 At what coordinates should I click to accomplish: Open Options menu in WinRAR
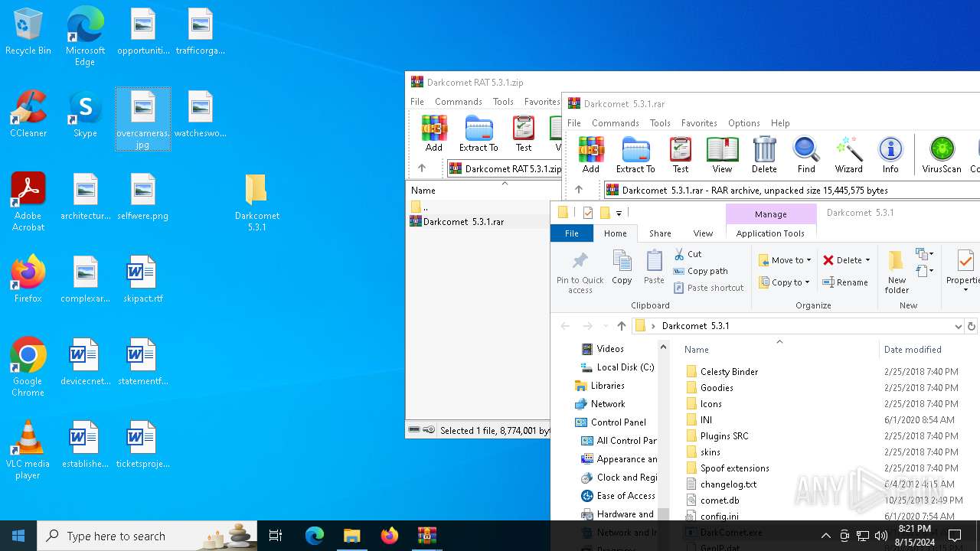click(x=743, y=122)
